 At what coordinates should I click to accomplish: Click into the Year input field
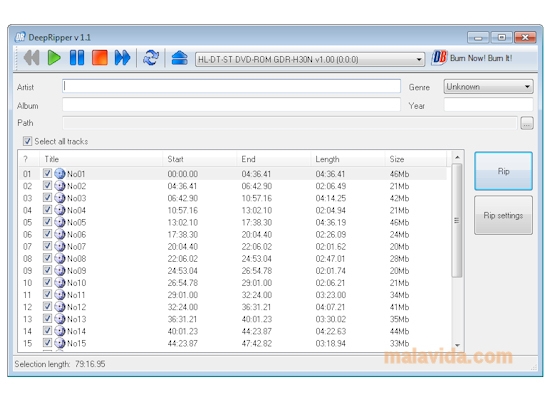tap(488, 105)
